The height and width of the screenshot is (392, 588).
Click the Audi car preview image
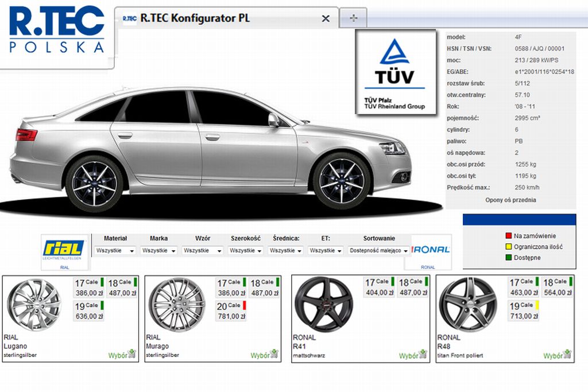pos(212,150)
